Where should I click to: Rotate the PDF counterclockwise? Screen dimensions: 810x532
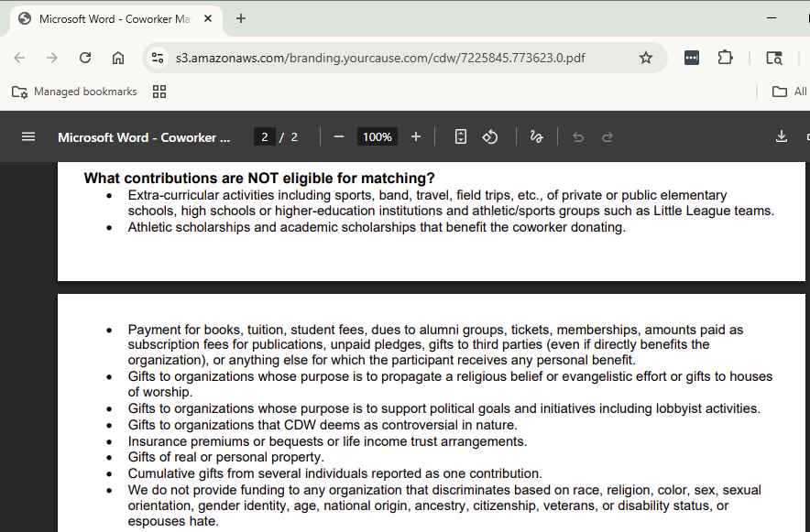490,136
